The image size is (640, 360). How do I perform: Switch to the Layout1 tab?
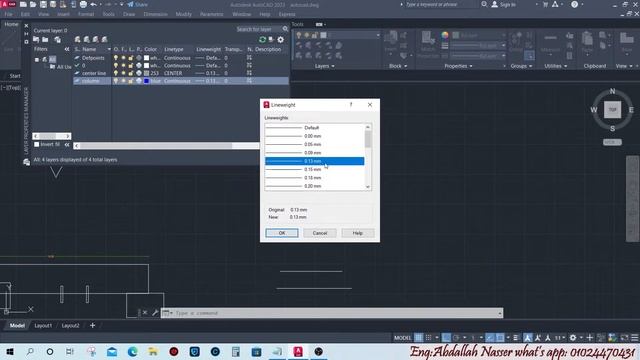tap(43, 326)
